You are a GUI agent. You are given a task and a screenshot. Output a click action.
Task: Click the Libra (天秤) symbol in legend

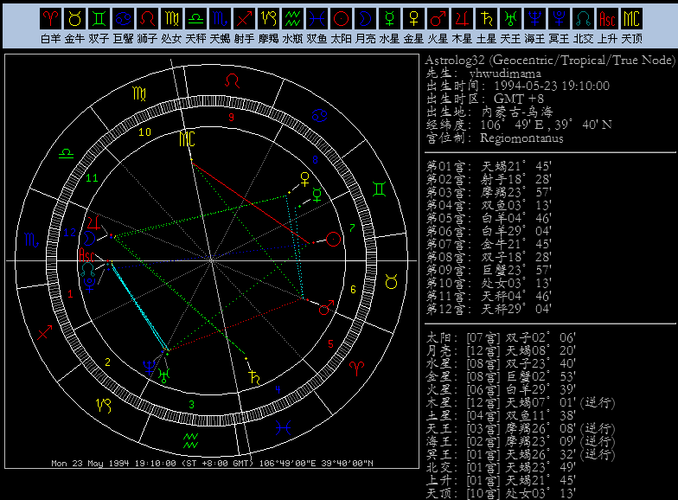pyautogui.click(x=196, y=19)
